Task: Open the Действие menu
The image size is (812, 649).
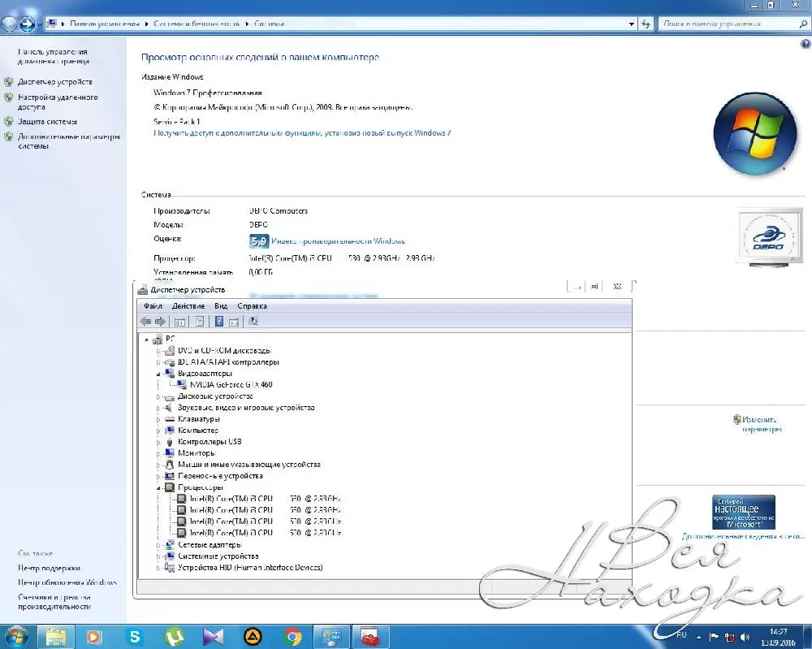Action: [188, 306]
